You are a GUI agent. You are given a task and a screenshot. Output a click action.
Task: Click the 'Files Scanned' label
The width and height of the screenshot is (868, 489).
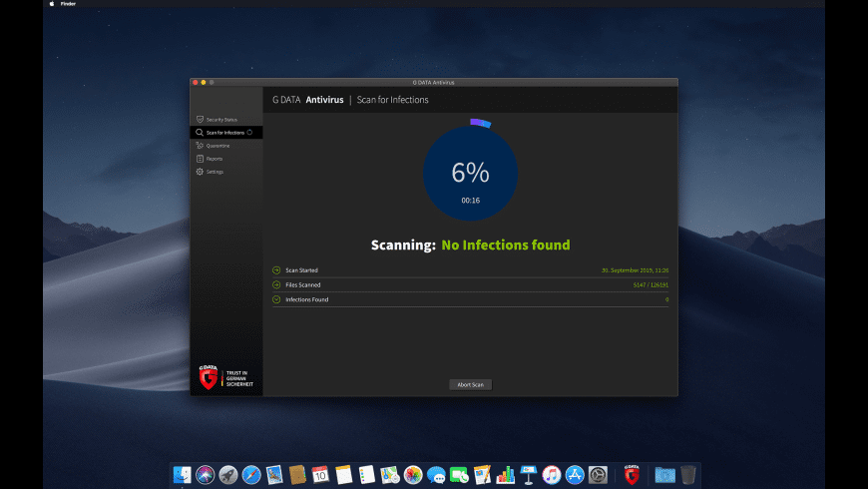point(303,284)
